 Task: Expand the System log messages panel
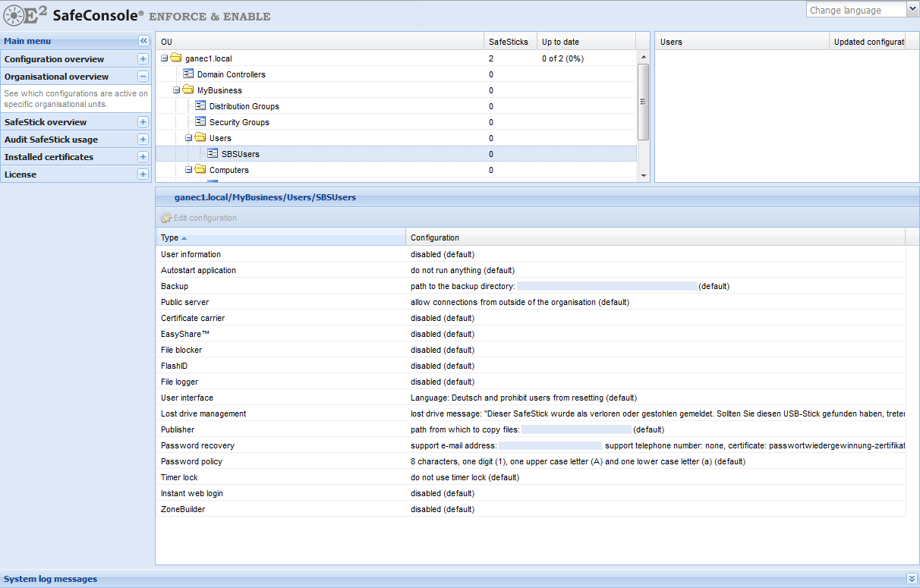click(911, 579)
